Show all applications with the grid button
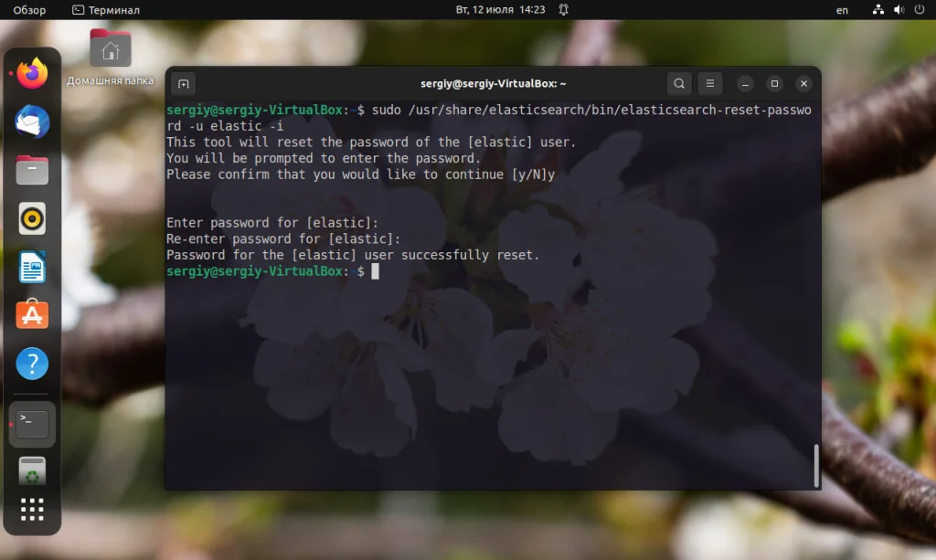 [x=32, y=510]
